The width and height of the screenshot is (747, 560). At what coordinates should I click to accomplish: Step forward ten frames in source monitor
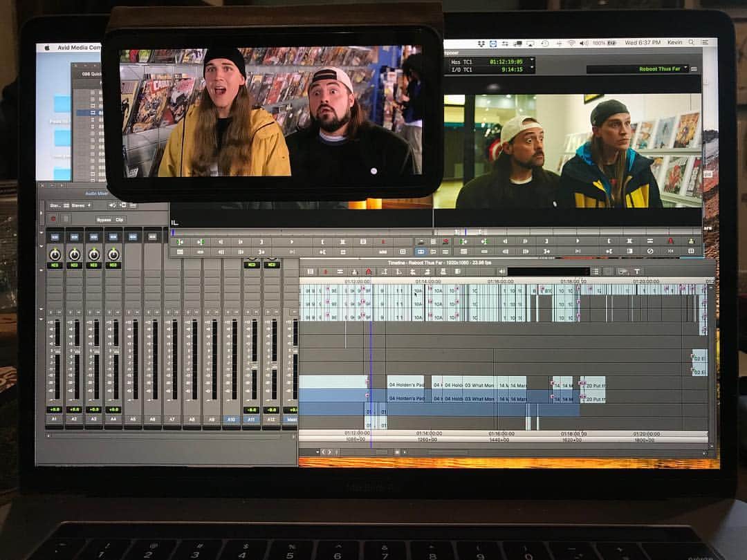241,252
